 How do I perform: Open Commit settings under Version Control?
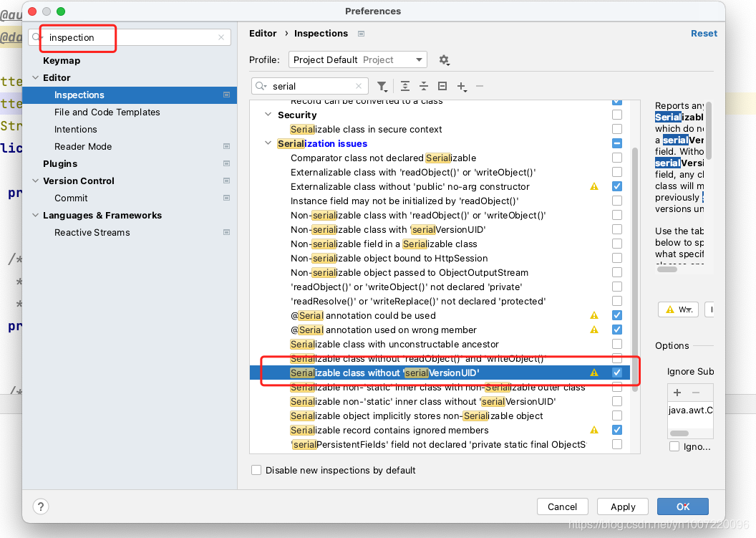point(71,198)
